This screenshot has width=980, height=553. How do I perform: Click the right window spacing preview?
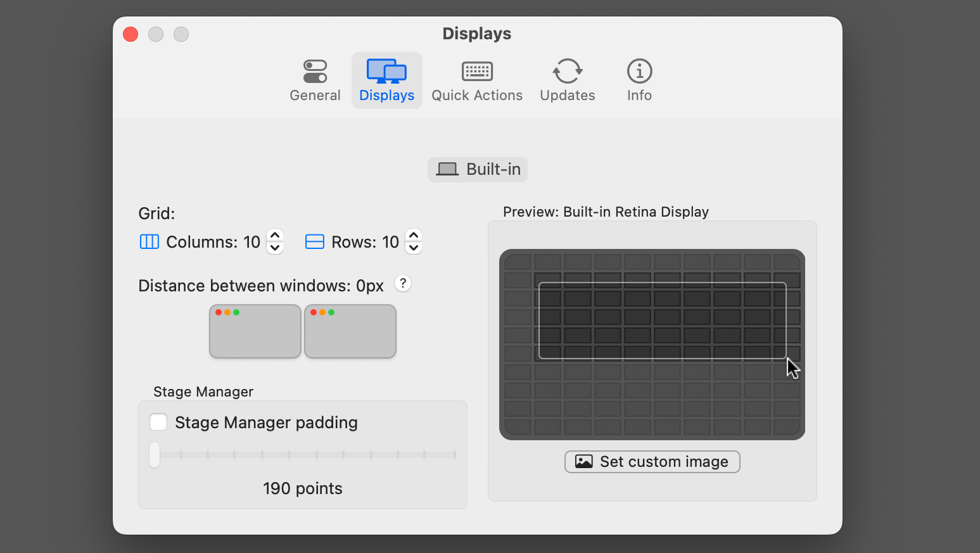click(350, 331)
